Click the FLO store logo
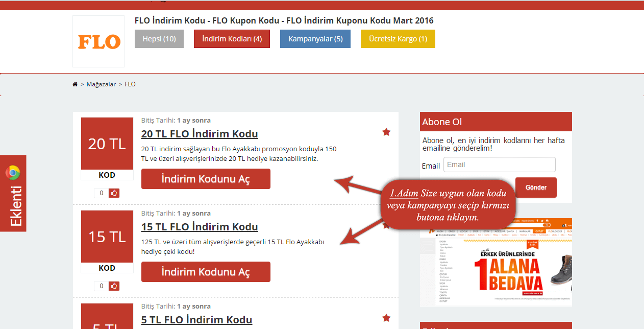Screen dimensions: 644x329 [98, 41]
